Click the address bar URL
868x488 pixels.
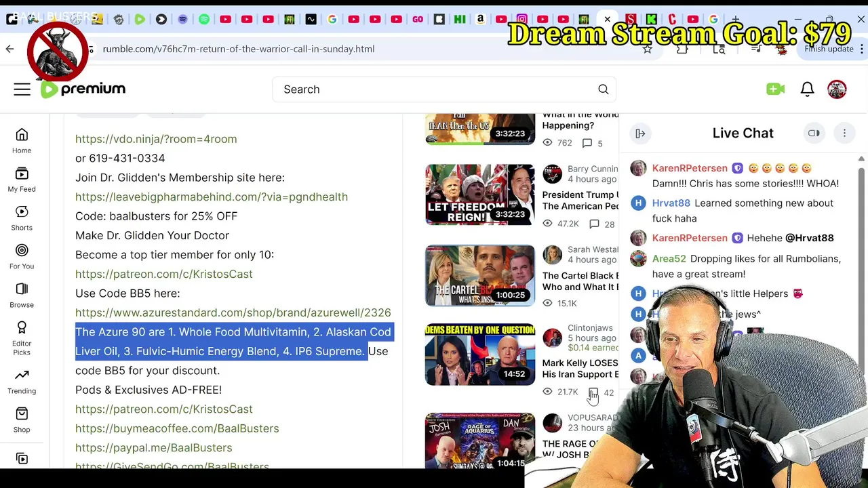(x=239, y=49)
